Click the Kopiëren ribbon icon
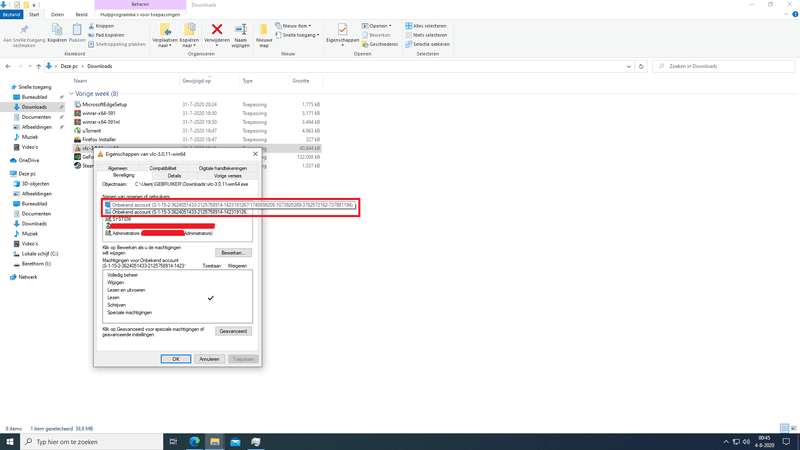Viewport: 800px width, 450px height. point(57,30)
